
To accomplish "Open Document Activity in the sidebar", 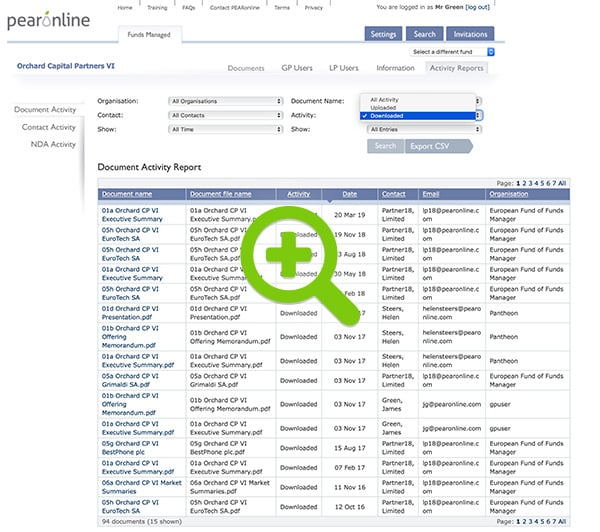I will pyautogui.click(x=45, y=109).
